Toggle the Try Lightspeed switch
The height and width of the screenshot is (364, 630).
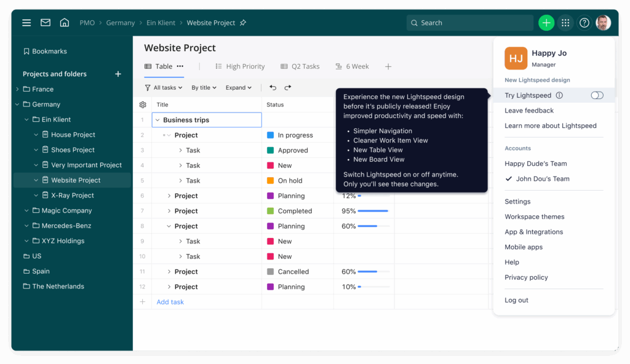pos(596,95)
